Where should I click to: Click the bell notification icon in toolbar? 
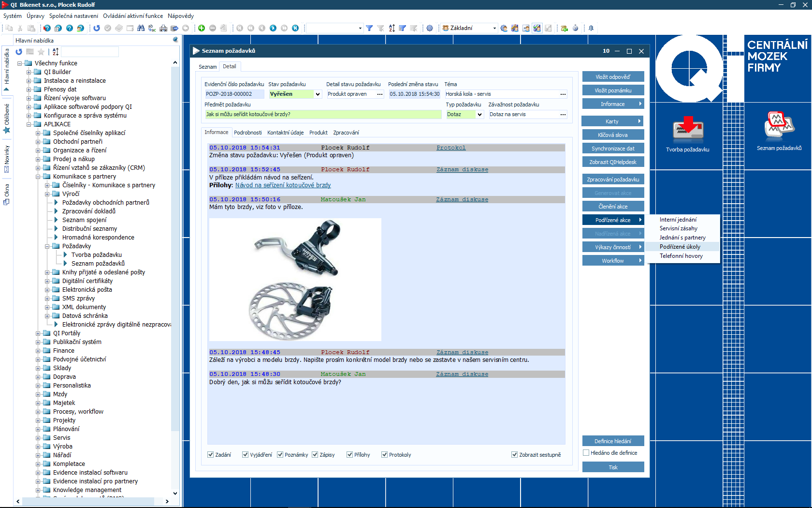(x=591, y=28)
